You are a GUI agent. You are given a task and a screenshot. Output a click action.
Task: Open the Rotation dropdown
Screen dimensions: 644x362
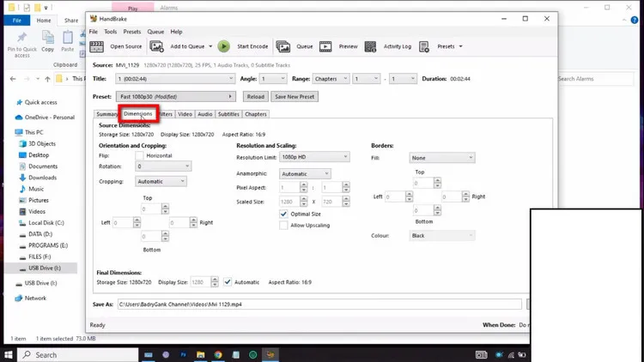pyautogui.click(x=163, y=166)
